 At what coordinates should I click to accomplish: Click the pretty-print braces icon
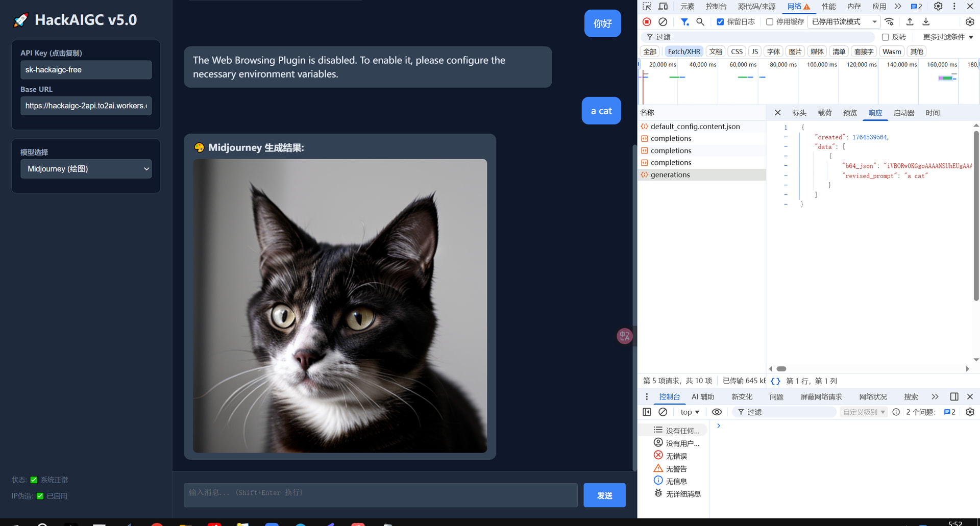click(775, 381)
